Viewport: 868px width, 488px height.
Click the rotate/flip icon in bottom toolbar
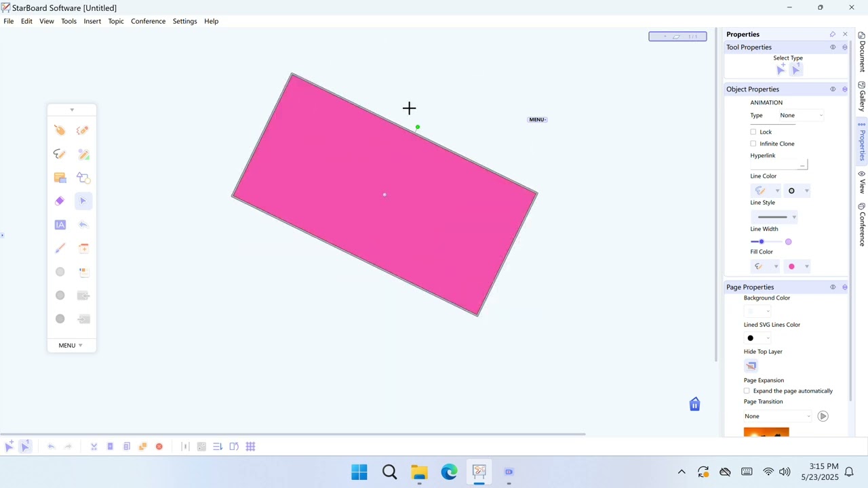pos(234,447)
